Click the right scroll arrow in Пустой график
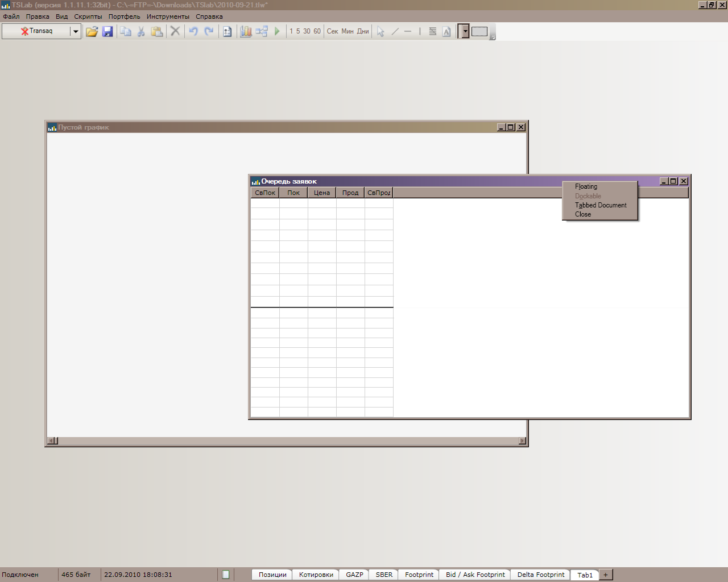This screenshot has height=582, width=728. (x=522, y=440)
